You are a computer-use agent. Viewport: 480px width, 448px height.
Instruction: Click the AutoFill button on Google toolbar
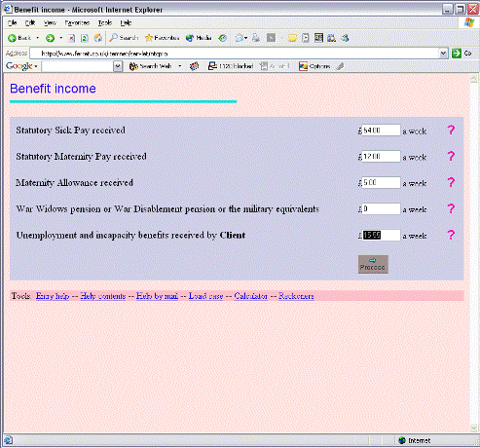pos(275,66)
